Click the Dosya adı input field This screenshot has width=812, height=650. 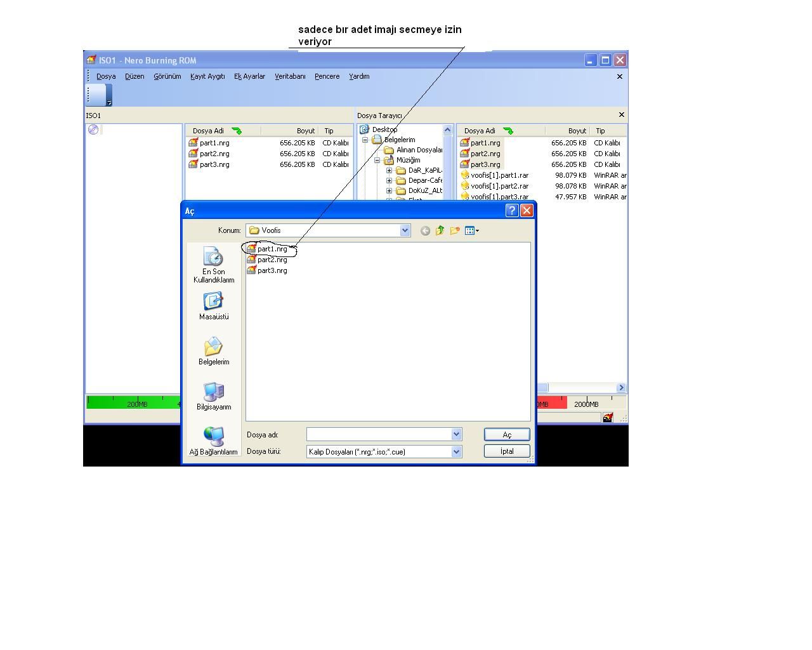tap(379, 434)
